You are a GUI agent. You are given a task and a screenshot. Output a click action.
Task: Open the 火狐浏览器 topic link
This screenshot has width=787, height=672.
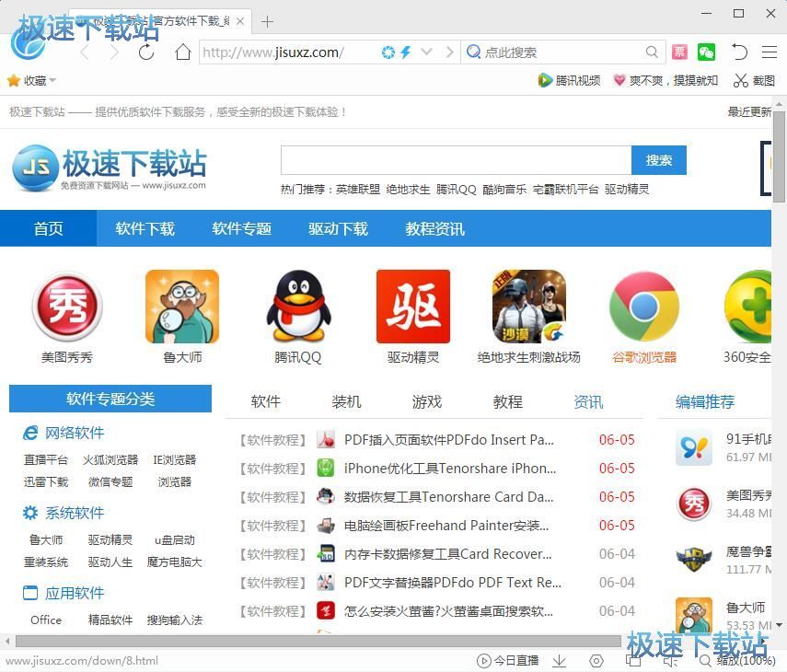click(x=110, y=459)
